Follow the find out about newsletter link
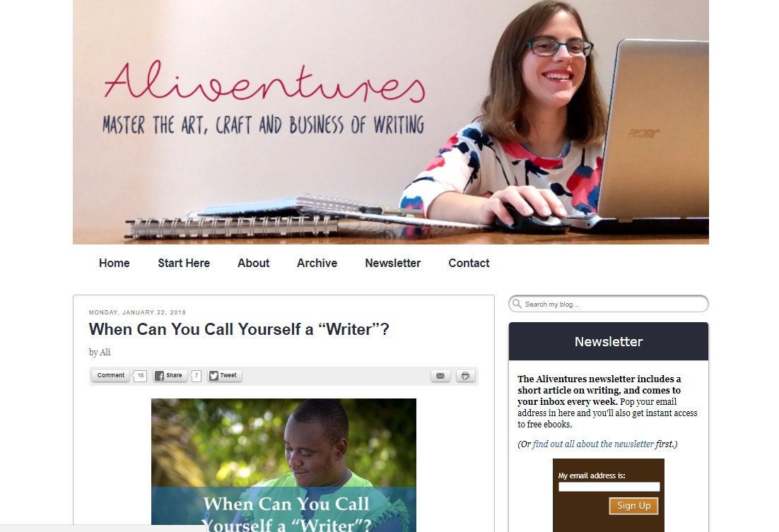Screen dimensions: 779x532 click(593, 444)
